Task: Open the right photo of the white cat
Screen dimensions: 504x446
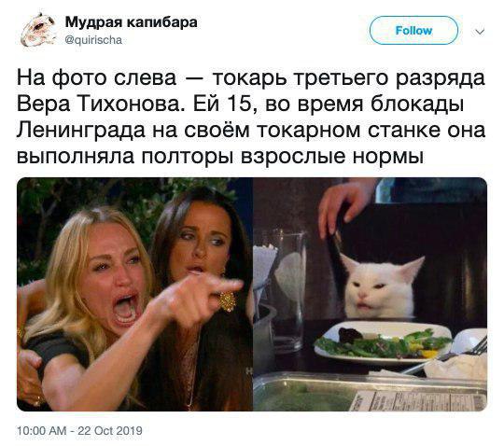Action: click(370, 294)
